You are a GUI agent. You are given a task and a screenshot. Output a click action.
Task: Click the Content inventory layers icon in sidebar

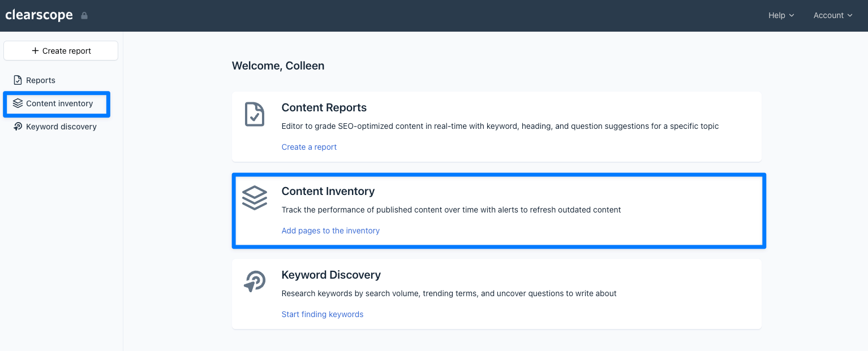click(x=18, y=103)
